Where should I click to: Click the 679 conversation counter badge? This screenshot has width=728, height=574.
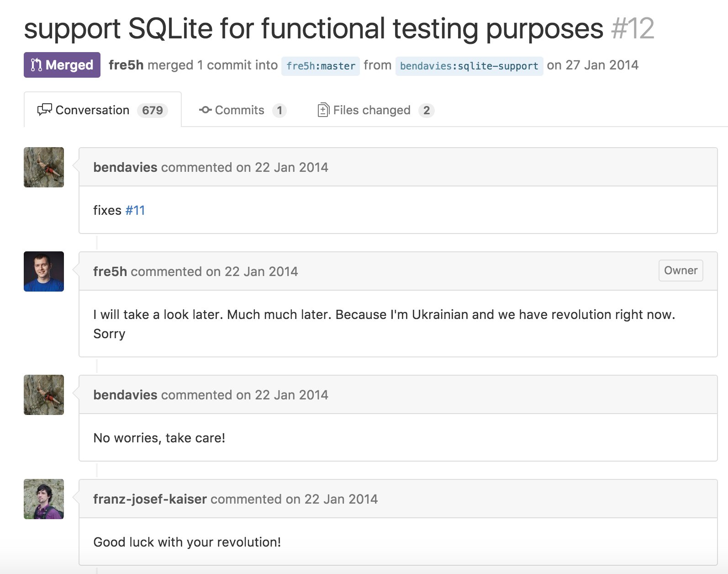tap(153, 110)
